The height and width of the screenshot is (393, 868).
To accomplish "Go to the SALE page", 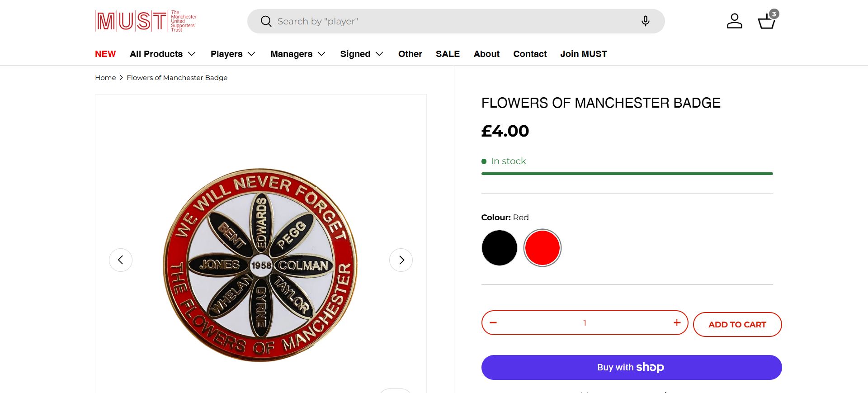I will 448,54.
